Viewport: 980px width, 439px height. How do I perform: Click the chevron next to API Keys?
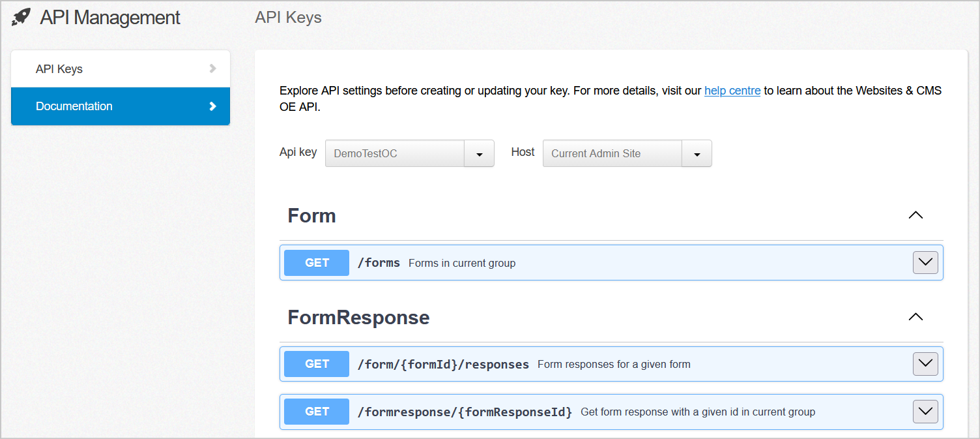click(x=212, y=68)
